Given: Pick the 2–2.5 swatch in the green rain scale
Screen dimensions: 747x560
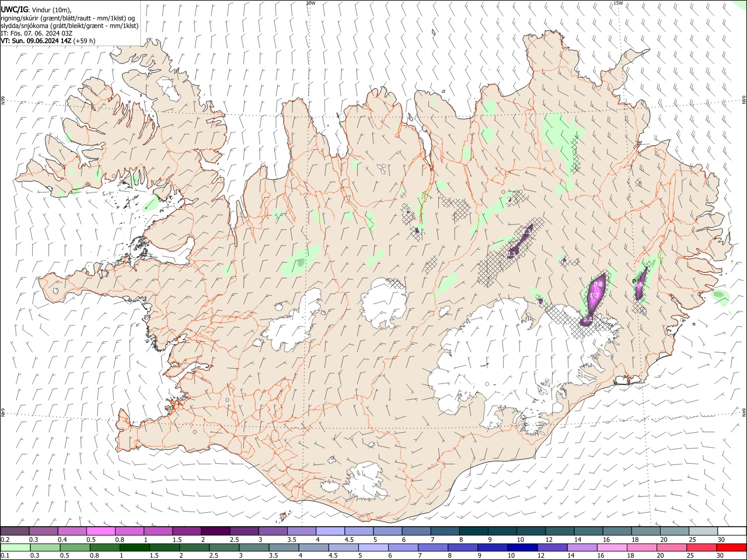Looking at the screenshot, I should click(195, 548).
